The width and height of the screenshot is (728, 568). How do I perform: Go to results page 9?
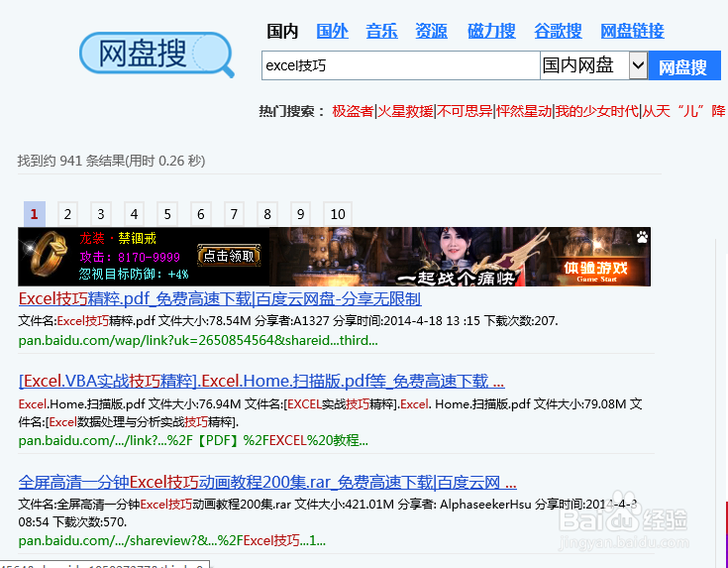(x=301, y=214)
